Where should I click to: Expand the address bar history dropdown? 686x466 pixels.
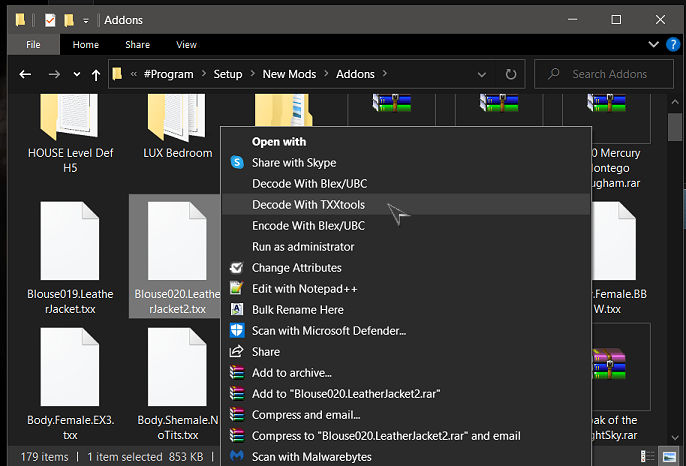click(x=482, y=74)
